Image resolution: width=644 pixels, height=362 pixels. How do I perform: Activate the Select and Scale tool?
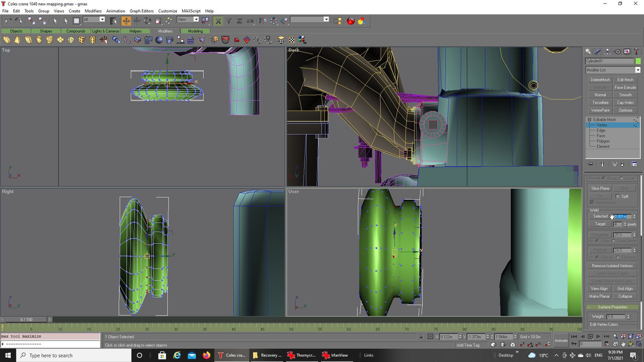point(158,21)
